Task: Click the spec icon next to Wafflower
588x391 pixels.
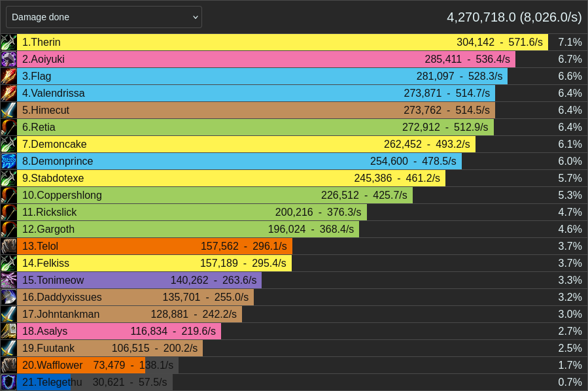Action: [9, 365]
